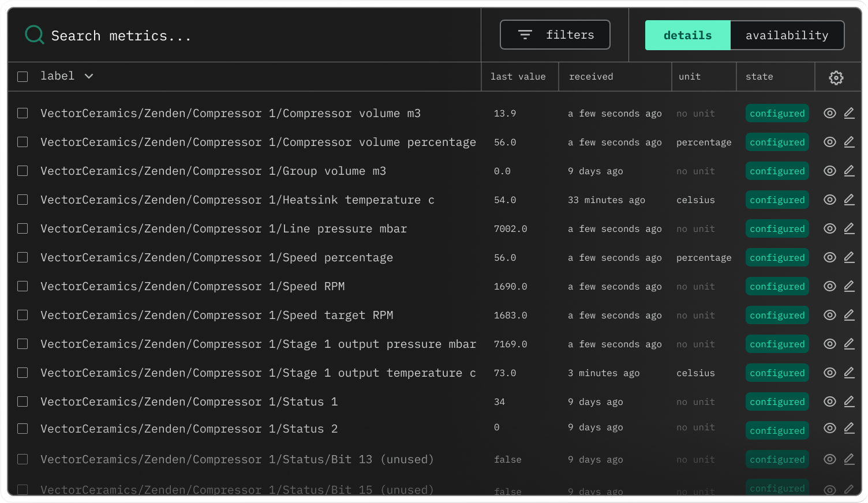Viewport: 868px width, 503px height.
Task: Switch to the availability tab
Action: [x=787, y=35]
